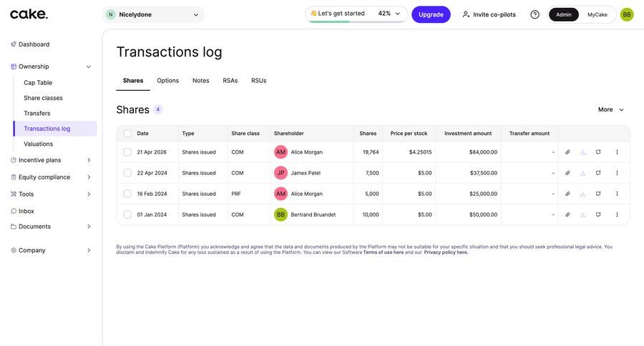The width and height of the screenshot is (644, 346).
Task: Open the Terms of use here link
Action: pos(384,252)
